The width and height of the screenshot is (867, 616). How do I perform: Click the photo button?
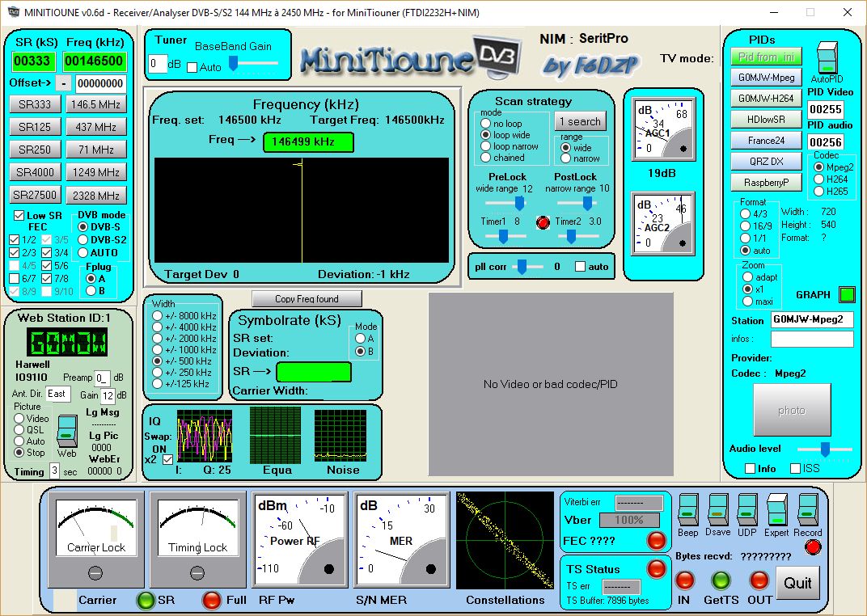click(x=792, y=410)
